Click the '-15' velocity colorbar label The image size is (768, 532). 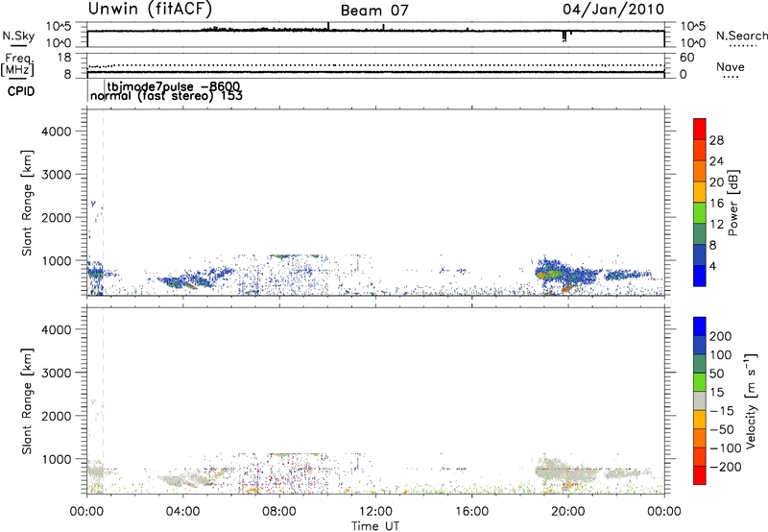pos(722,411)
